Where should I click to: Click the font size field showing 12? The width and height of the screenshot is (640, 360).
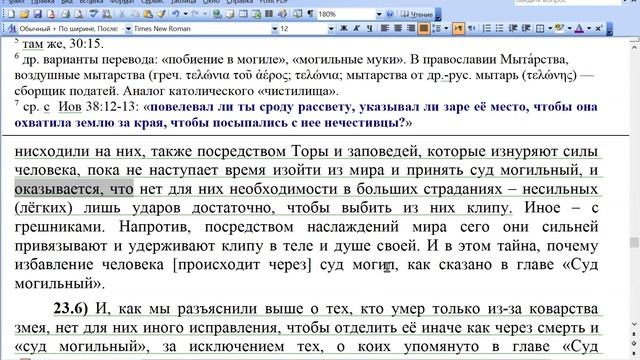(303, 29)
